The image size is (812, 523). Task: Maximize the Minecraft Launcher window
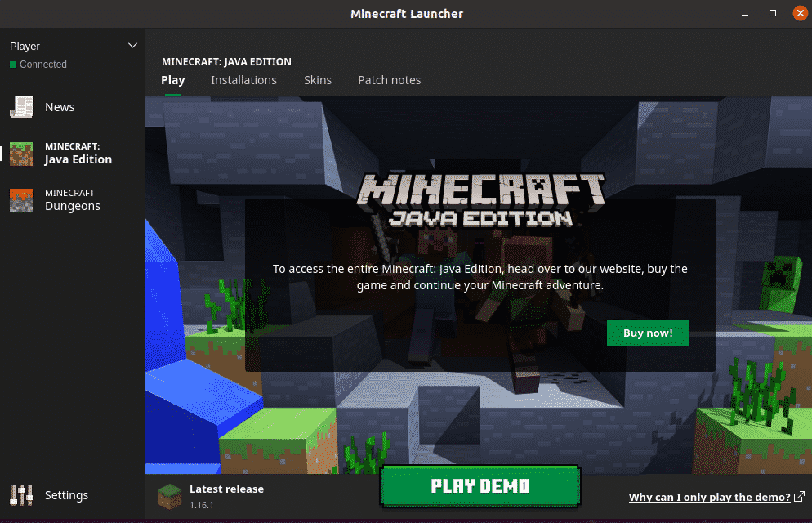pos(773,13)
